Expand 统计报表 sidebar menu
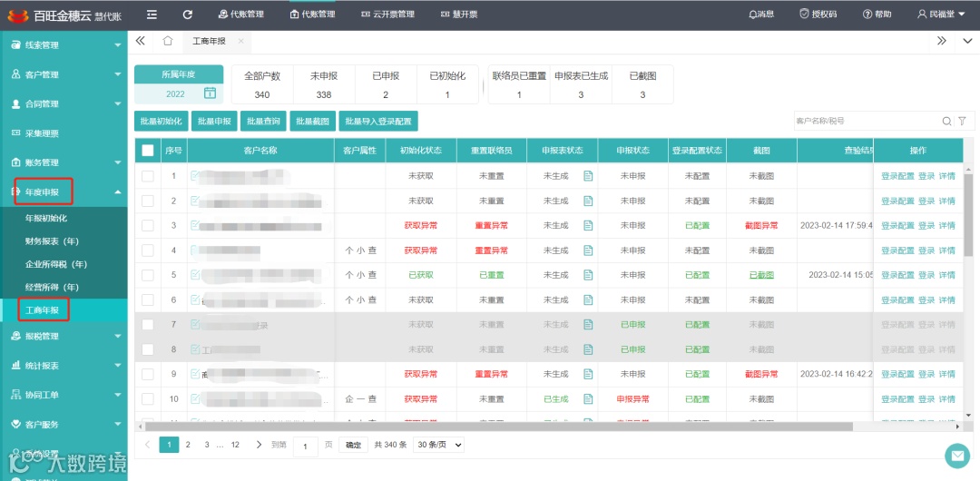The width and height of the screenshot is (980, 481). click(x=64, y=365)
